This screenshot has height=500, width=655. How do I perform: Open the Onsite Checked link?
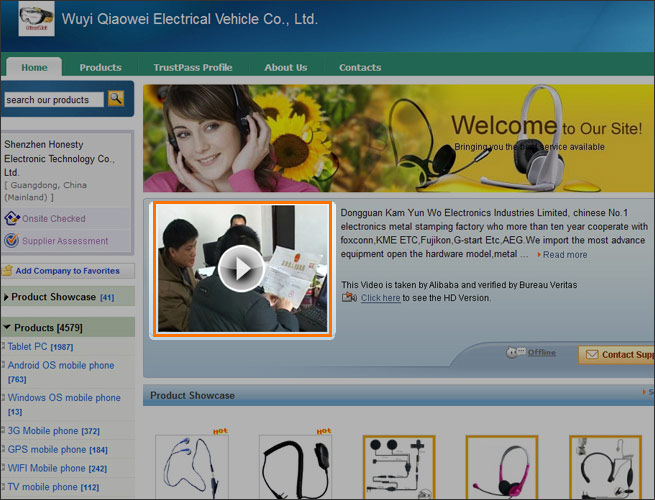pos(54,218)
